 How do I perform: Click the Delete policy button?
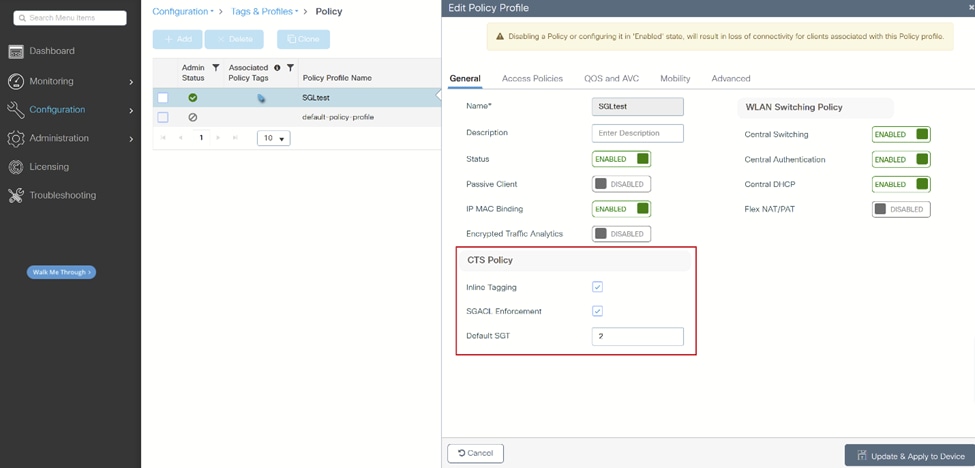pyautogui.click(x=234, y=39)
